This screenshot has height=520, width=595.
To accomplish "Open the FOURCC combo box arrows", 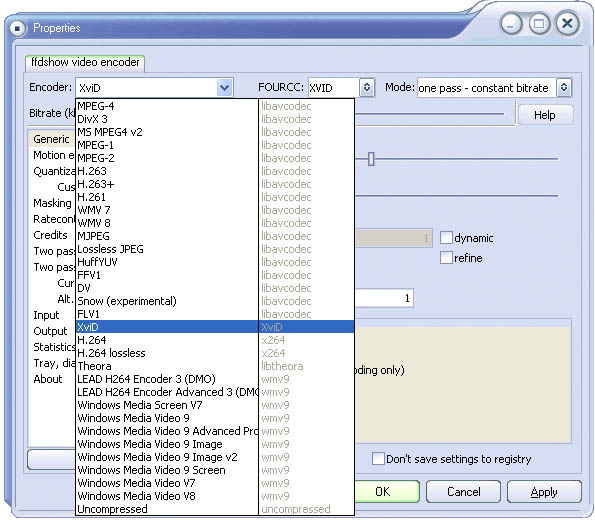I will tap(367, 88).
